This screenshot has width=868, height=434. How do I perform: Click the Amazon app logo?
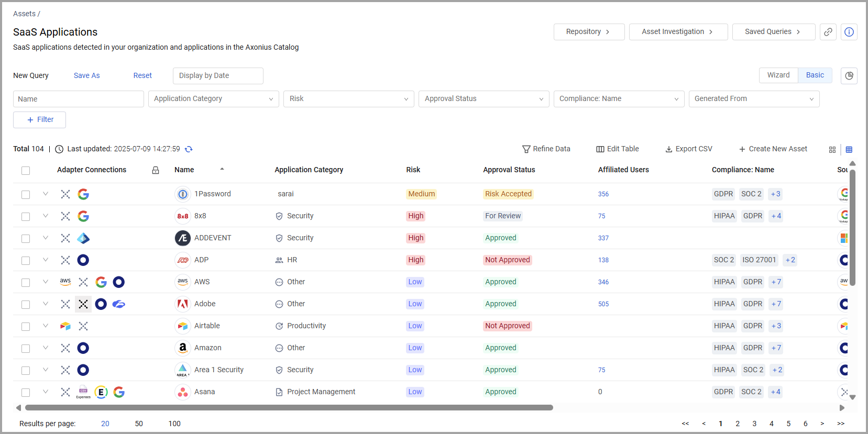[182, 348]
